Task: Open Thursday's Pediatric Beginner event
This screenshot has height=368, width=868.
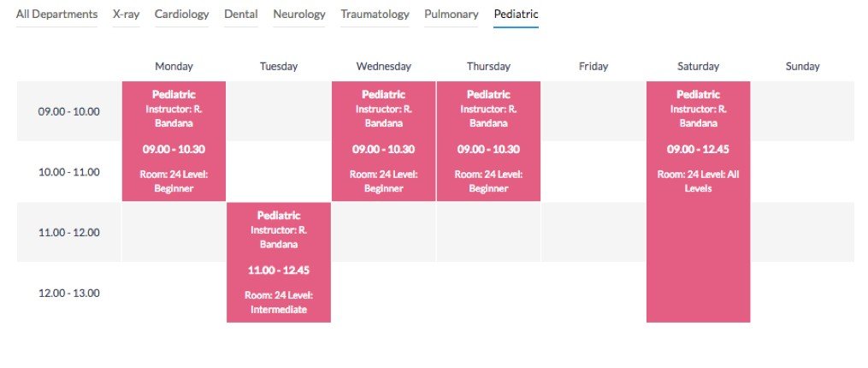Action: [488, 141]
